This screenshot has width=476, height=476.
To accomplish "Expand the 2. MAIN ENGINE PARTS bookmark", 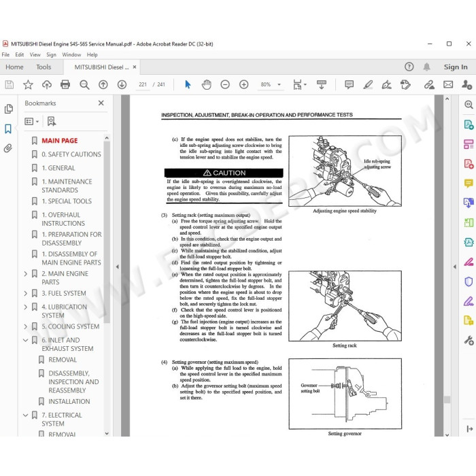I will [x=26, y=274].
